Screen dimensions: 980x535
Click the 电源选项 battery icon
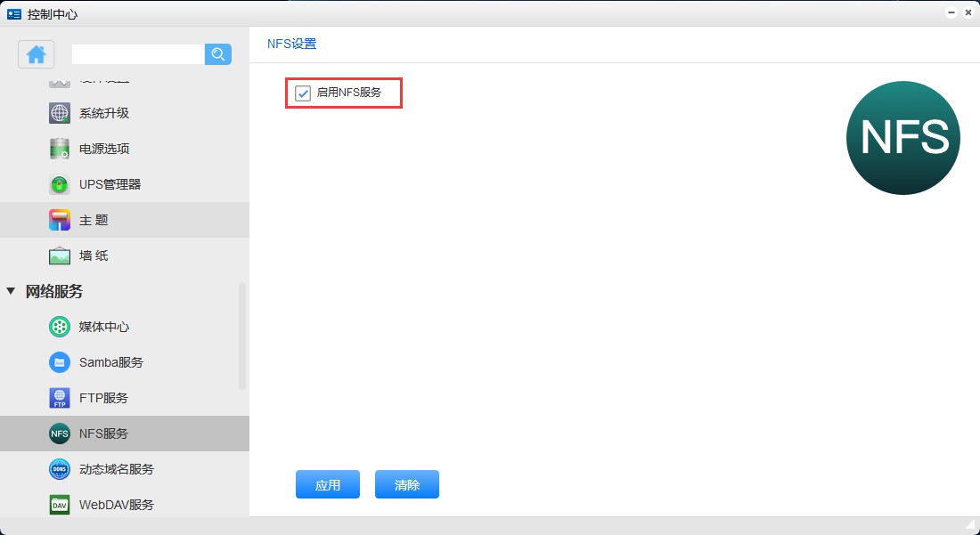click(60, 149)
